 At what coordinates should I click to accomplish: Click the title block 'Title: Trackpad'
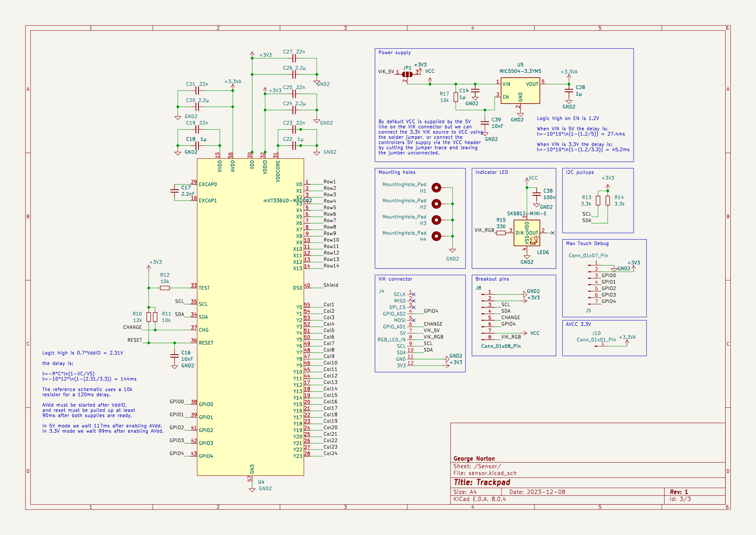(x=482, y=482)
